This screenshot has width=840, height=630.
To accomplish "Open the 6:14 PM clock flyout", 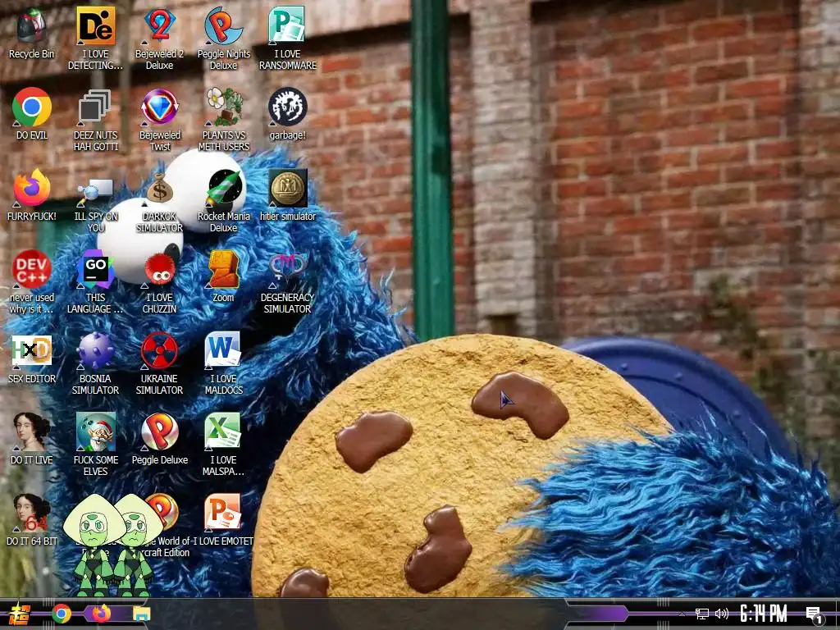I will 764,614.
